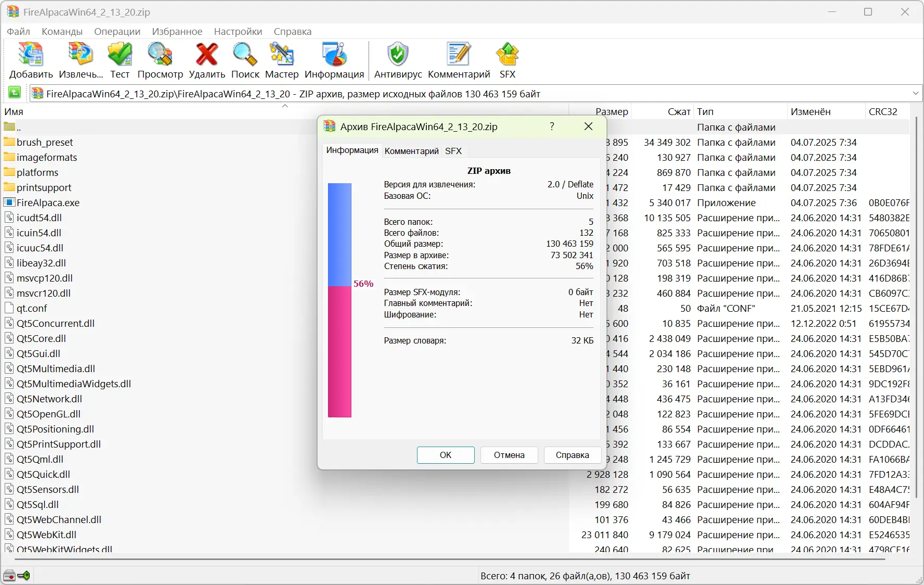Launch the Мастер (Wizard) tool

(x=282, y=55)
